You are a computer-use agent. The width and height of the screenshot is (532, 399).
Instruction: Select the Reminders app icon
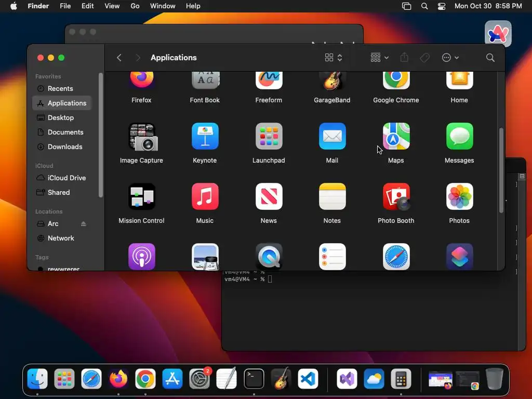(x=332, y=257)
